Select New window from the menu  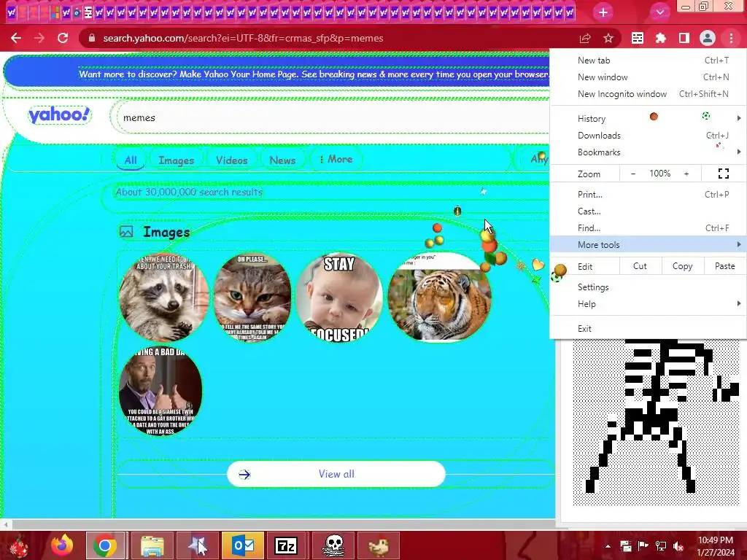648,77
